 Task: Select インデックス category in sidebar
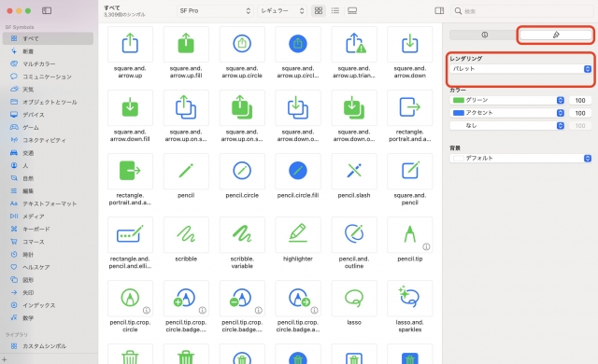[x=48, y=305]
